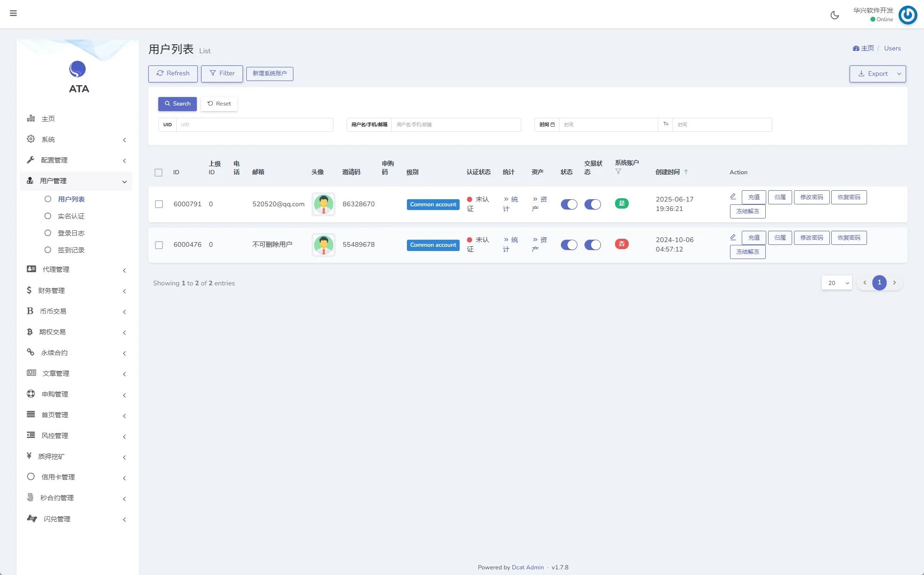This screenshot has height=575, width=924.
Task: Open the page size 20 dropdown
Action: [x=837, y=283]
